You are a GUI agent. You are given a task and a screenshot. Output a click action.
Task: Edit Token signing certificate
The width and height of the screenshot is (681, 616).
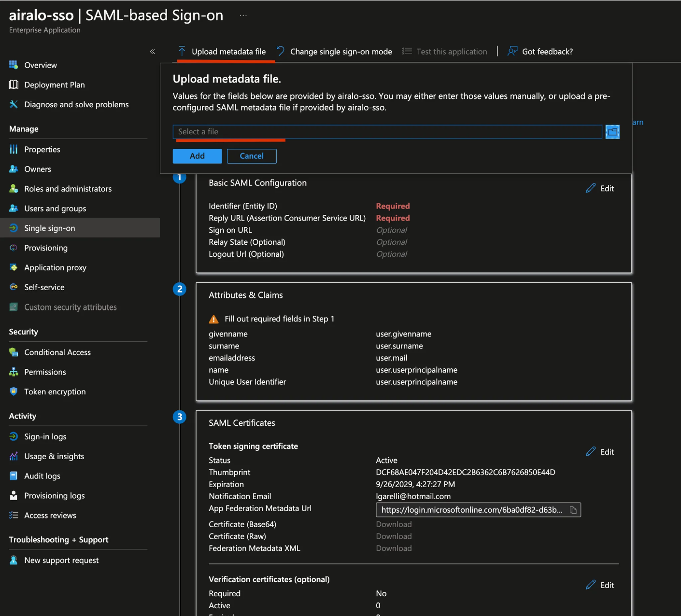tap(600, 452)
